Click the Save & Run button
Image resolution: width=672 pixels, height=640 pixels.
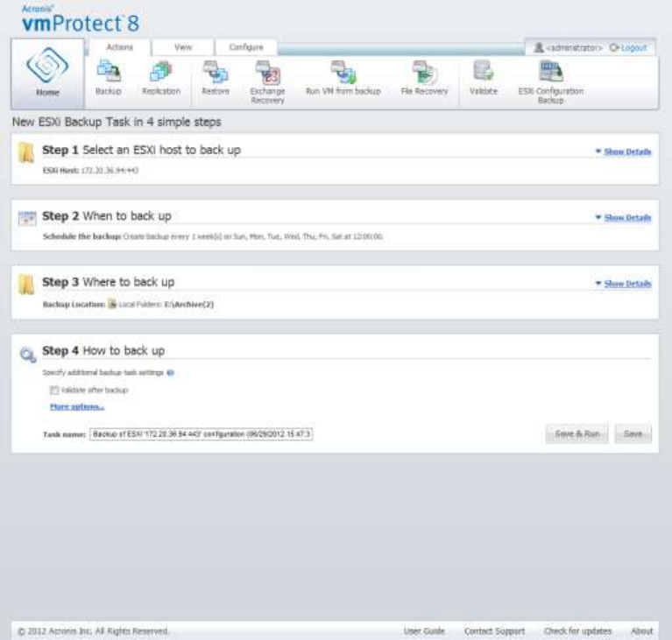577,434
